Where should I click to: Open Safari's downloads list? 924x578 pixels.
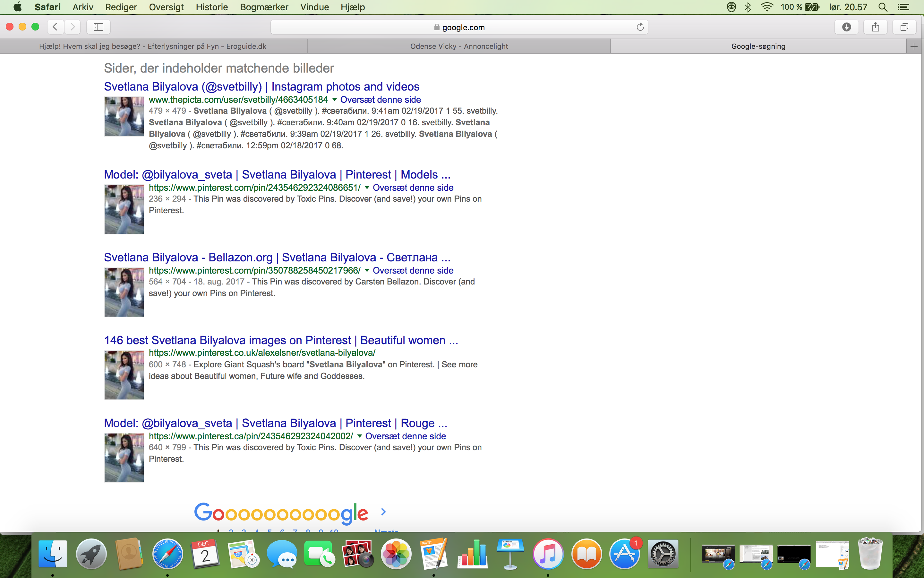coord(846,27)
